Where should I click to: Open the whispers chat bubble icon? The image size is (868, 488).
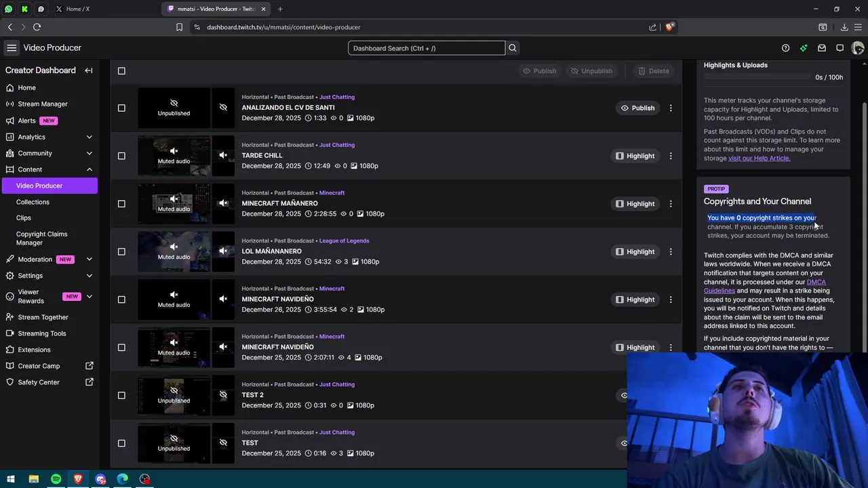pos(840,48)
